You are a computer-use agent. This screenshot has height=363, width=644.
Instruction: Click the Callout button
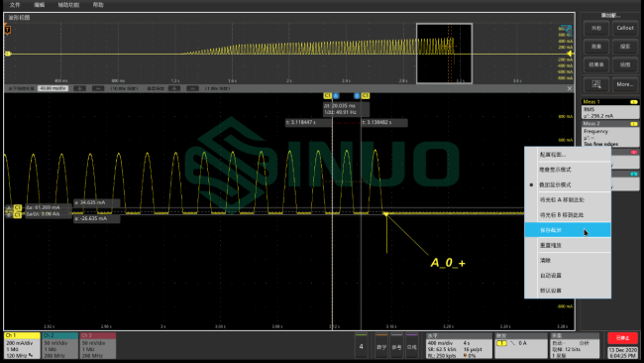(625, 28)
